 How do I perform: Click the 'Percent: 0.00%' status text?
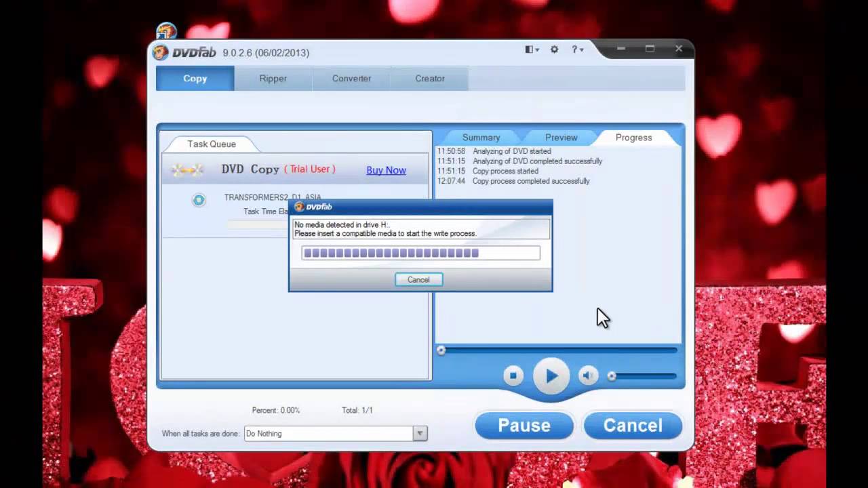[x=276, y=410]
